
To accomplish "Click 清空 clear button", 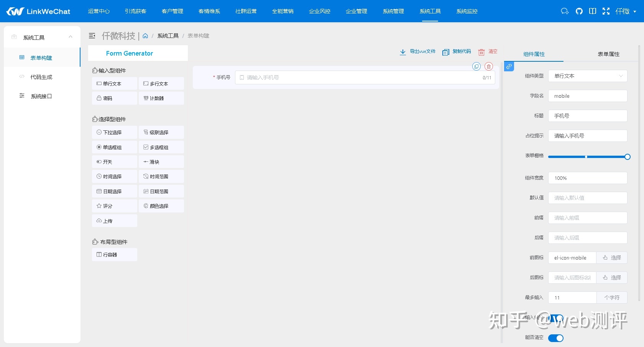I will (x=488, y=52).
